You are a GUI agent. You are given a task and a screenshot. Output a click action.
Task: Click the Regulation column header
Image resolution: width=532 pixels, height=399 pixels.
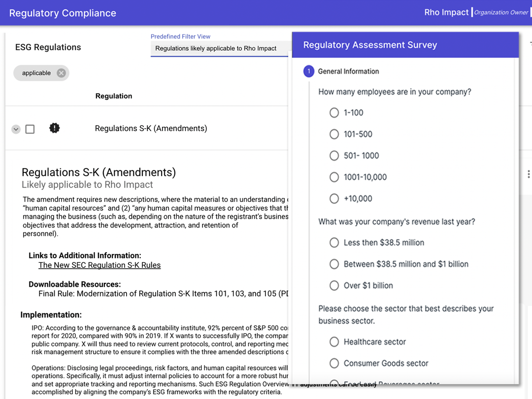point(114,96)
